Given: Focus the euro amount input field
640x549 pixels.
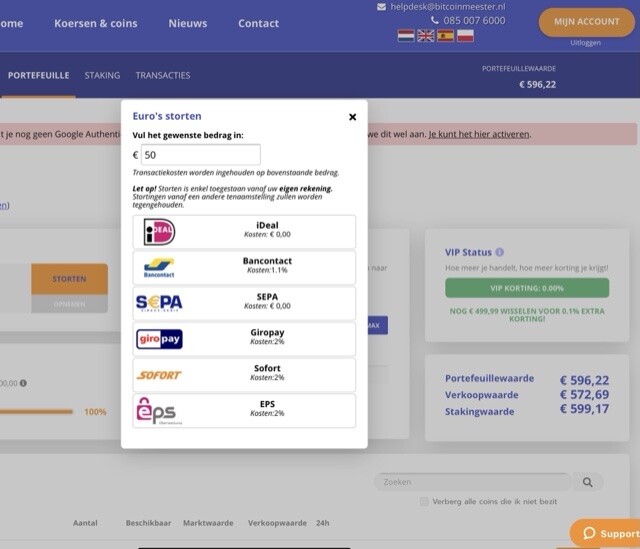Looking at the screenshot, I should point(200,155).
